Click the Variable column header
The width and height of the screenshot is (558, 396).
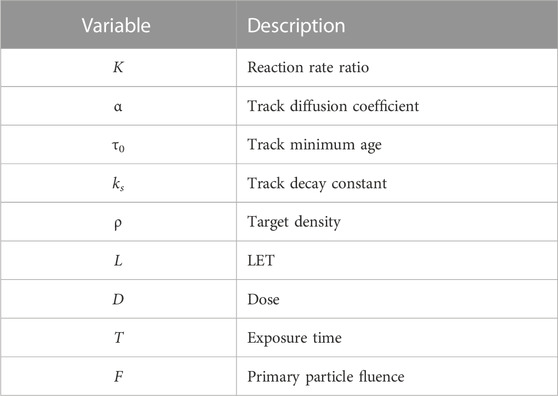click(x=116, y=26)
